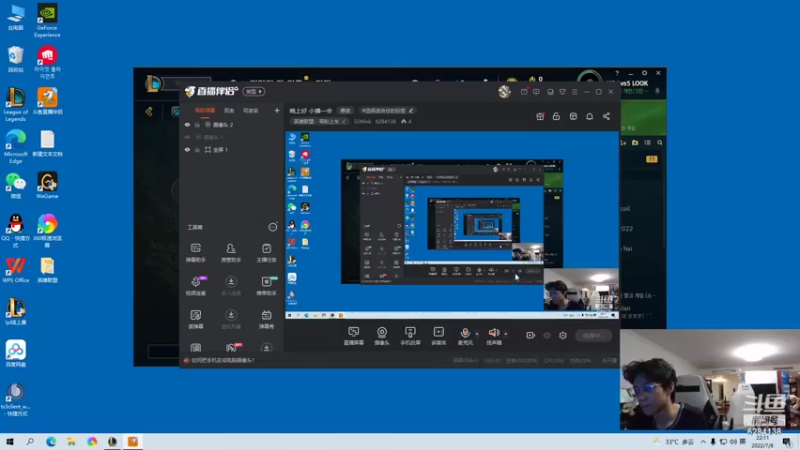
Task: Open the Windows Start menu
Action: coord(10,441)
